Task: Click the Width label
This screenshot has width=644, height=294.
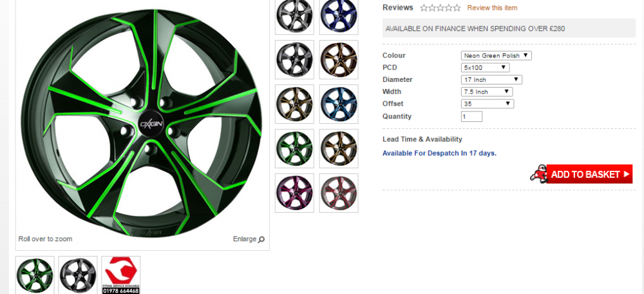Action: click(x=392, y=92)
